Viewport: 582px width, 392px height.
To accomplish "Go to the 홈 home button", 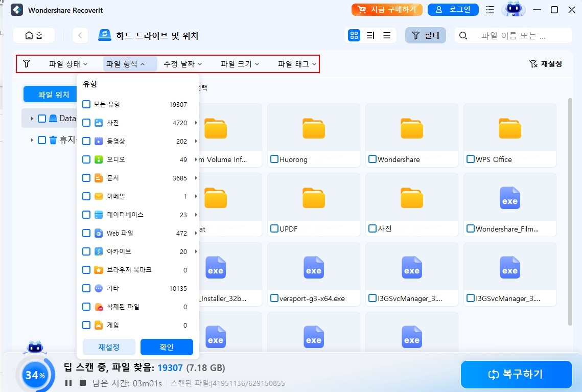I will 34,35.
